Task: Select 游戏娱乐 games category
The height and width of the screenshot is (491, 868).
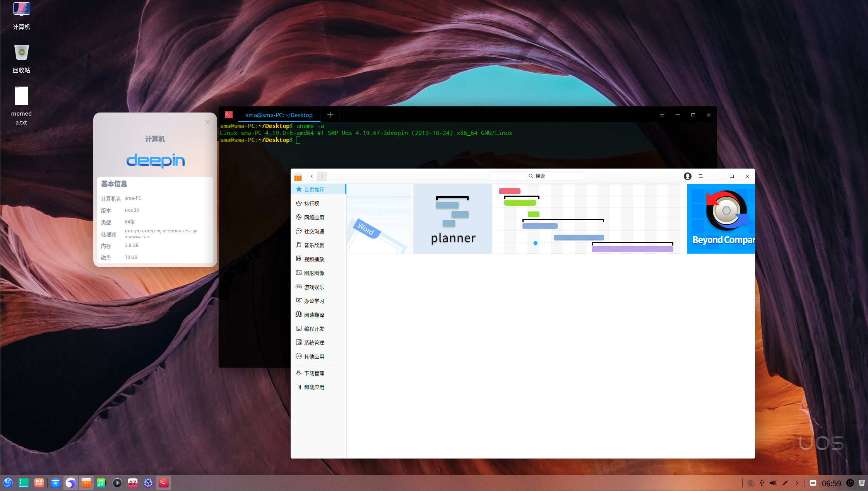Action: point(313,287)
